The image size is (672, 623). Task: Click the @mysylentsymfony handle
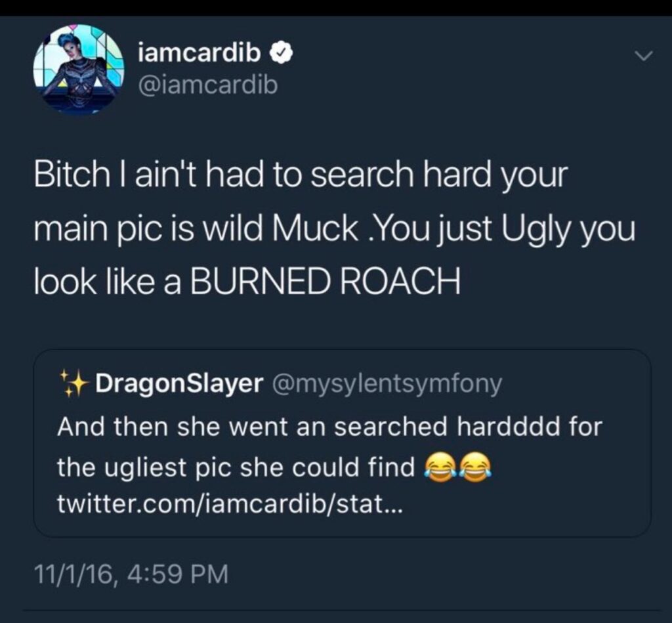pos(386,384)
